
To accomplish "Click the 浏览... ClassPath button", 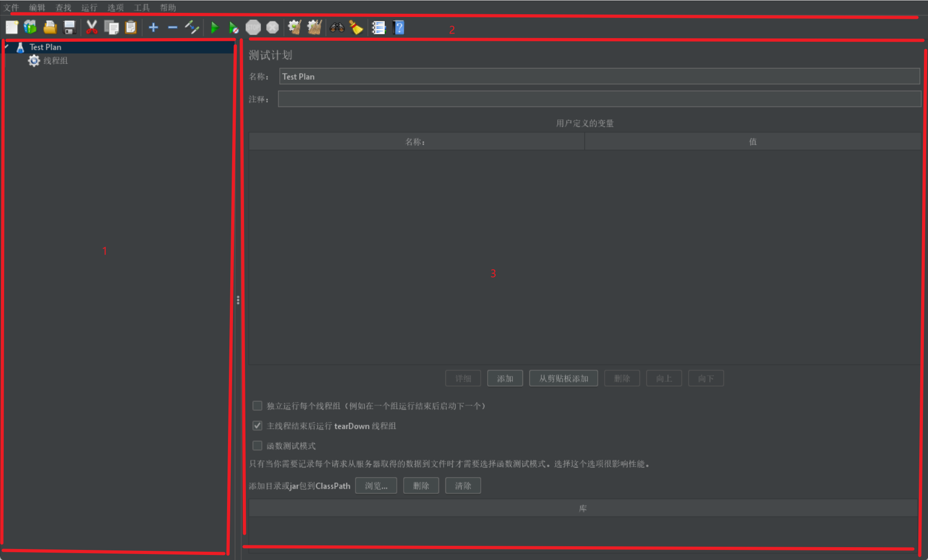I will [x=376, y=486].
